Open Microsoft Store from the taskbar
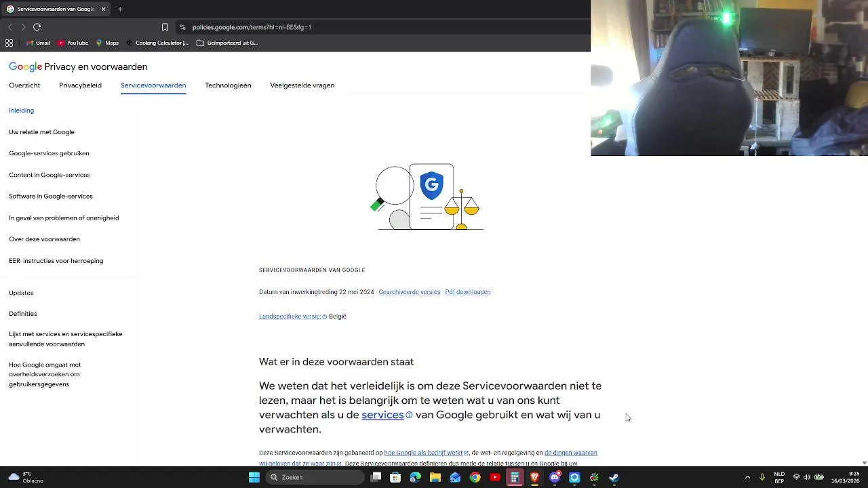This screenshot has width=868, height=488. point(395,477)
